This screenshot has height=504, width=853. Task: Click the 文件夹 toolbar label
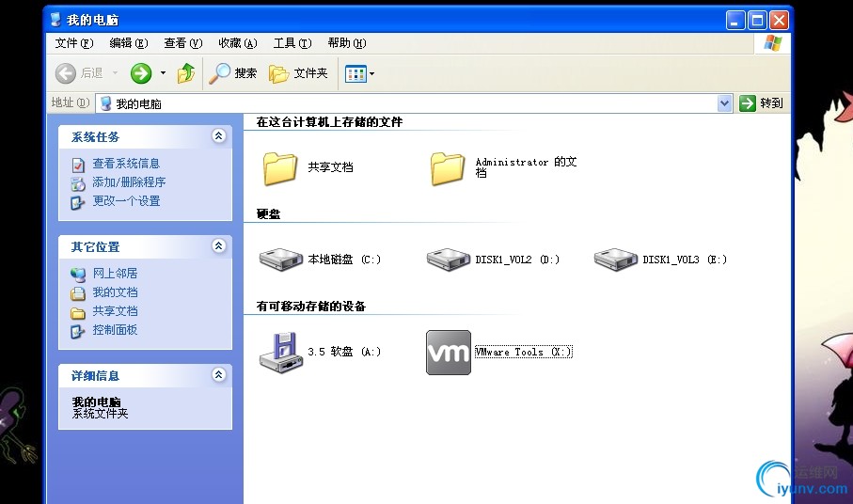(310, 72)
